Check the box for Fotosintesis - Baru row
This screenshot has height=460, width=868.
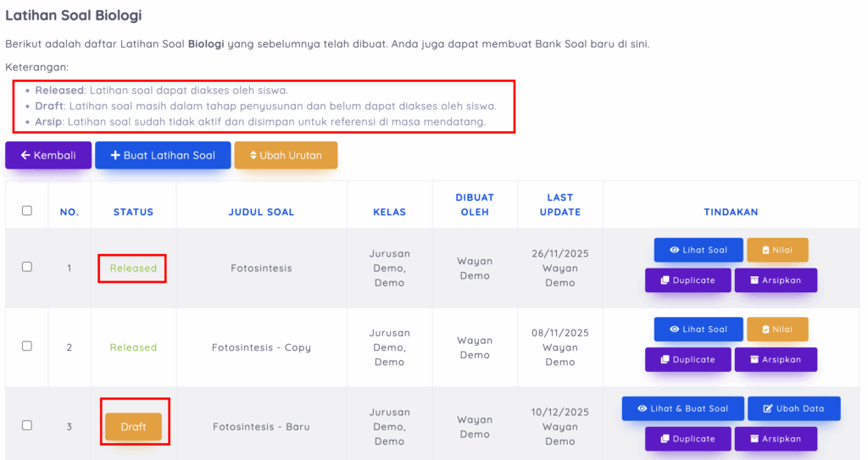point(26,425)
